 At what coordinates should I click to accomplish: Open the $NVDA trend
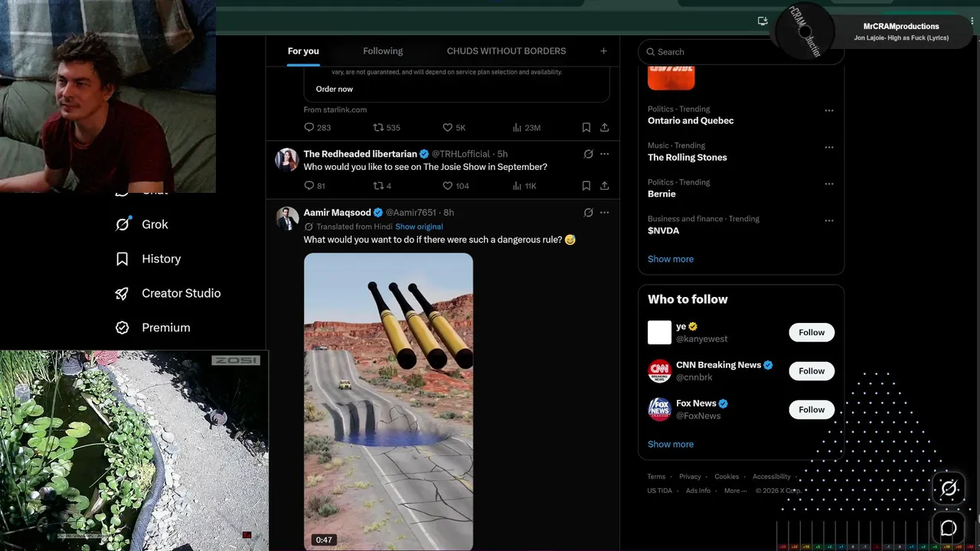pyautogui.click(x=663, y=231)
